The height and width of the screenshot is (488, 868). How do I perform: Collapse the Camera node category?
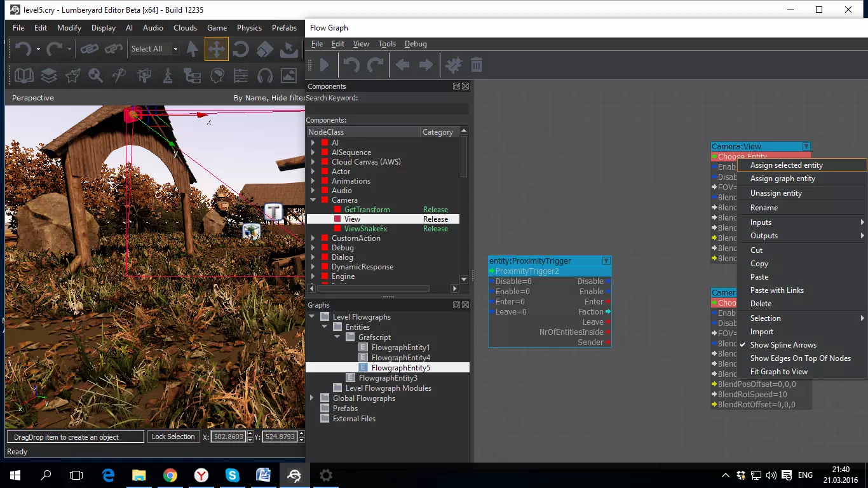click(x=313, y=200)
